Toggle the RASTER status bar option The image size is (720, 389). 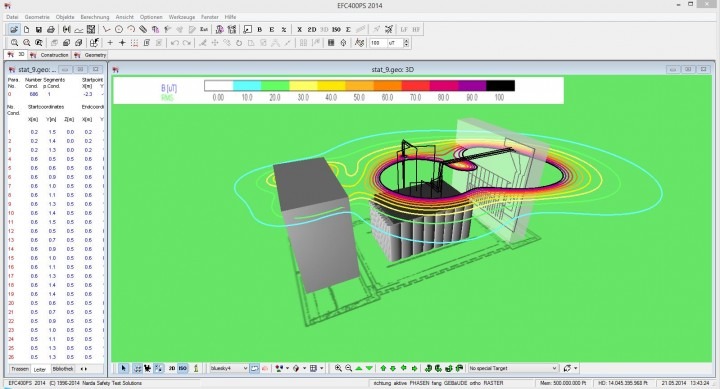(494, 383)
